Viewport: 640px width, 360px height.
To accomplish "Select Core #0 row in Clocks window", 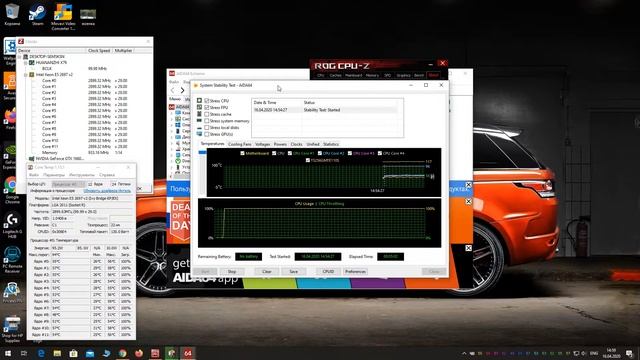I will click(84, 81).
